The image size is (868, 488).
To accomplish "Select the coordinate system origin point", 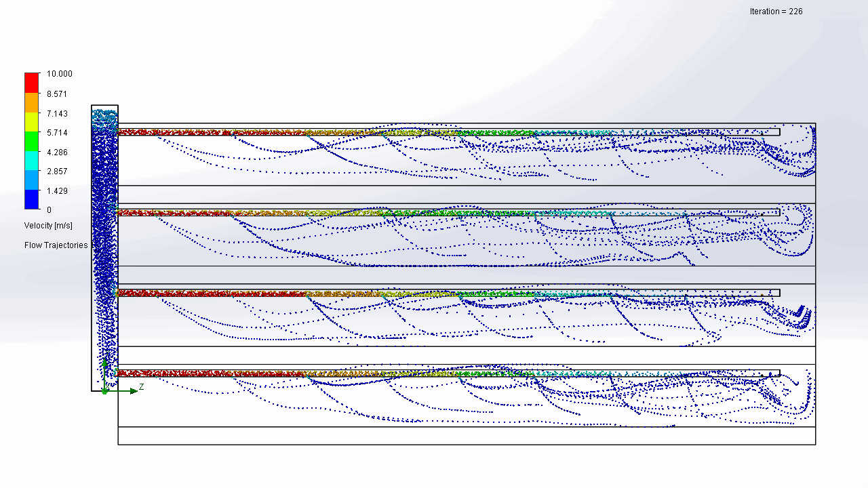I will tap(104, 391).
